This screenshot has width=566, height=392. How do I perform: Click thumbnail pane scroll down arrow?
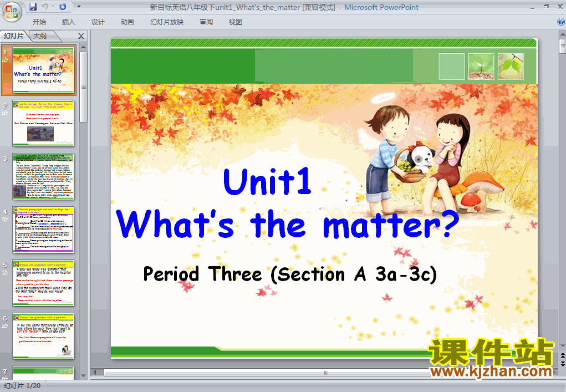83,376
